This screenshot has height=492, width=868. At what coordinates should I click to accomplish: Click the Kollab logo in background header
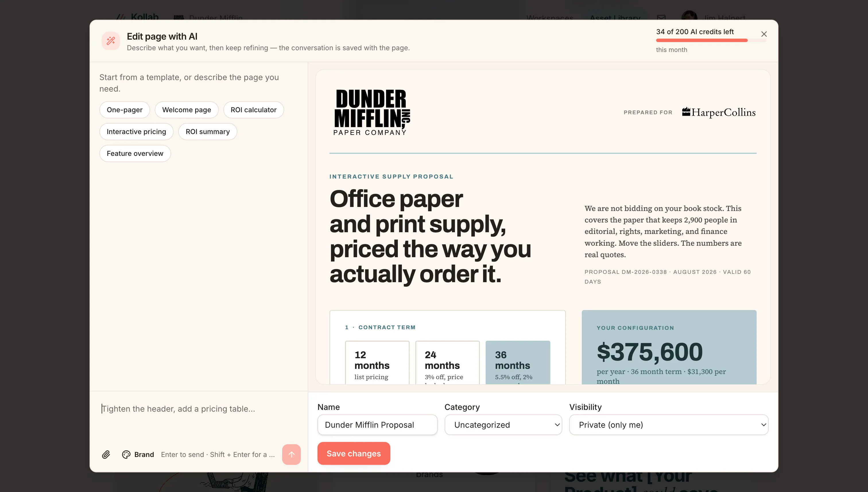pos(137,17)
